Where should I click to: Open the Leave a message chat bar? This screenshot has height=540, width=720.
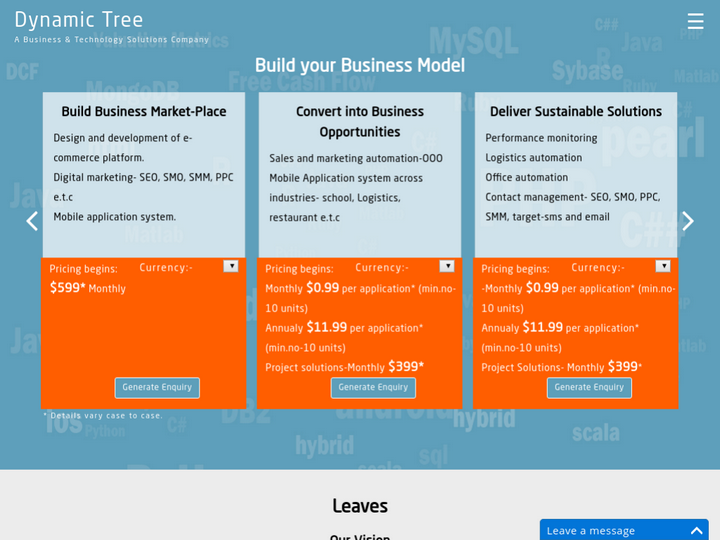(600, 530)
